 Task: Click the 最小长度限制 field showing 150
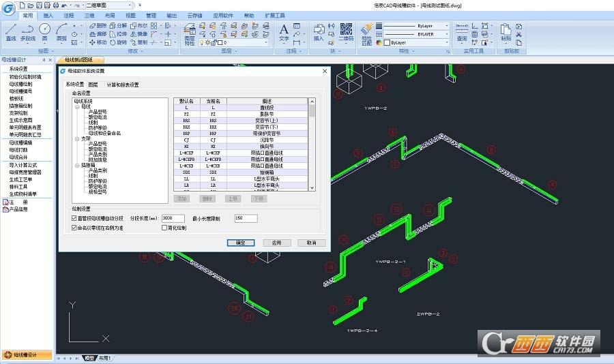point(246,218)
